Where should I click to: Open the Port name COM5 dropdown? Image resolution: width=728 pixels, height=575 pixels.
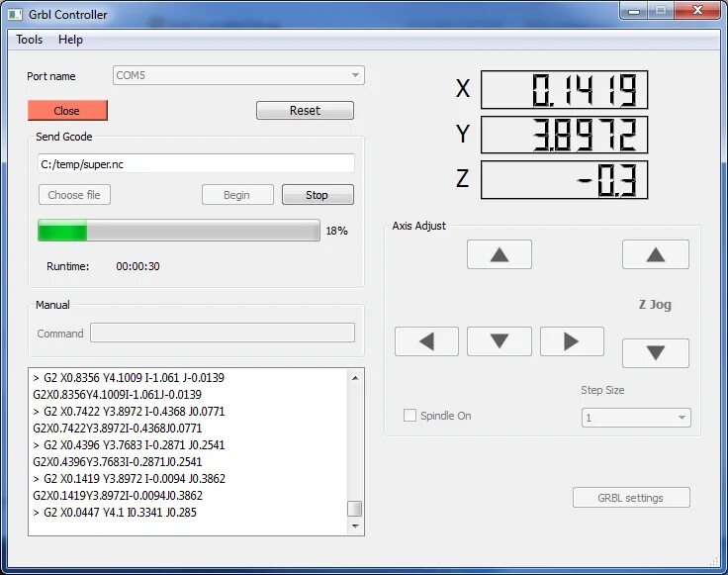(x=238, y=75)
